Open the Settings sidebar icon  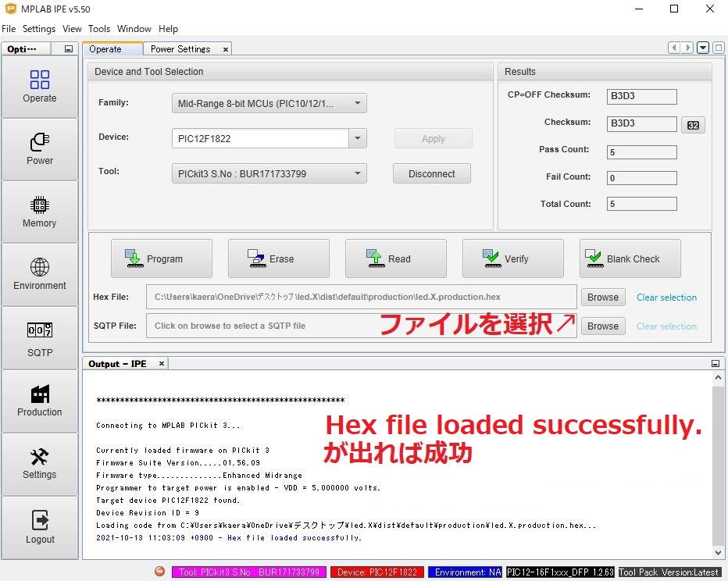(x=40, y=464)
